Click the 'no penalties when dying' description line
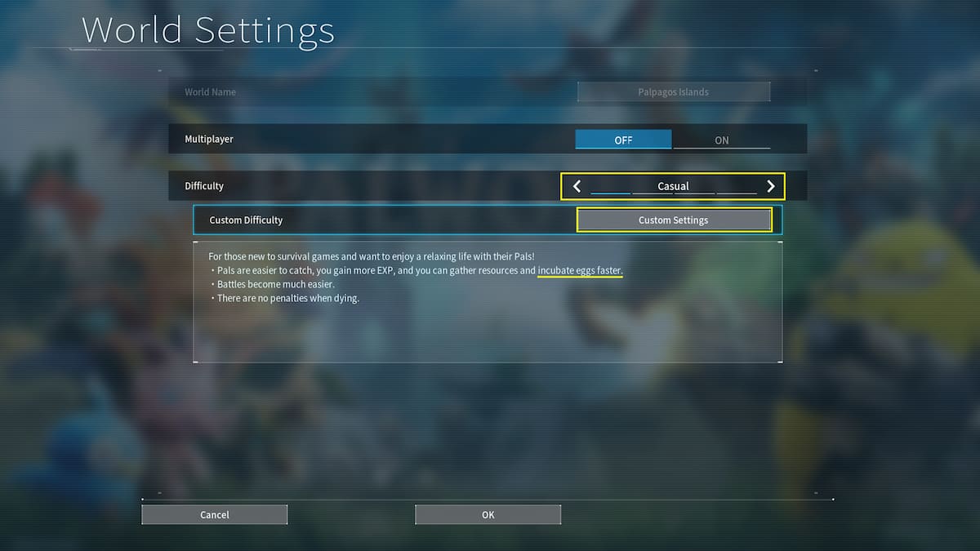The image size is (980, 551). [287, 299]
